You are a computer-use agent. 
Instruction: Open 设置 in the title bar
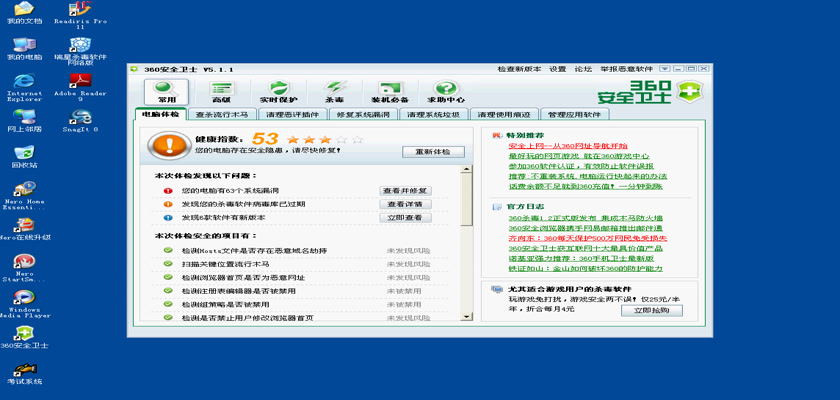coord(558,69)
